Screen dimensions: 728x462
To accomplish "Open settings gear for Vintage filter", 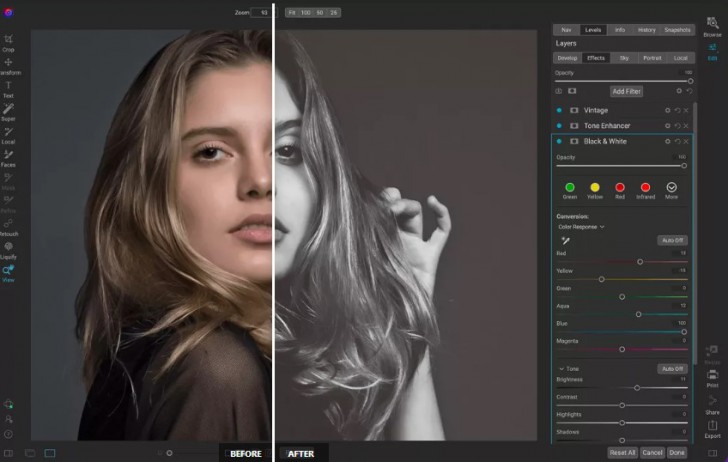I will pyautogui.click(x=668, y=111).
